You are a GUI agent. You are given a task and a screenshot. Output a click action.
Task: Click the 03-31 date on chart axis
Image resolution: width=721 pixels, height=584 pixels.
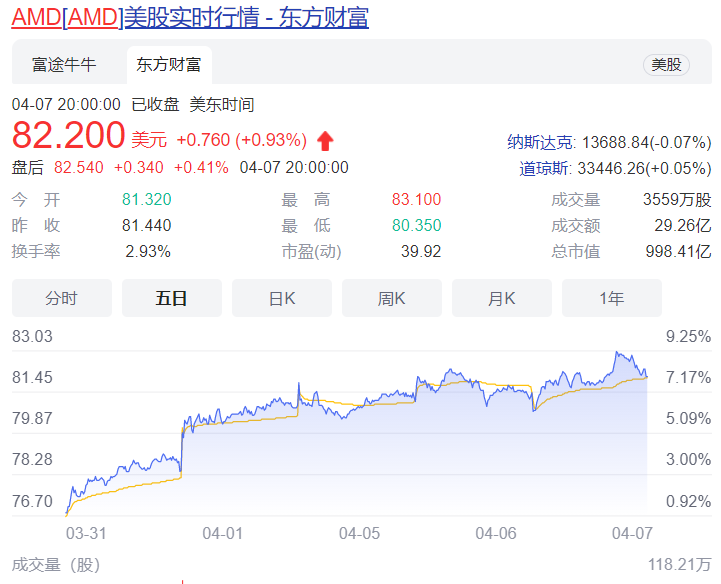pyautogui.click(x=86, y=533)
